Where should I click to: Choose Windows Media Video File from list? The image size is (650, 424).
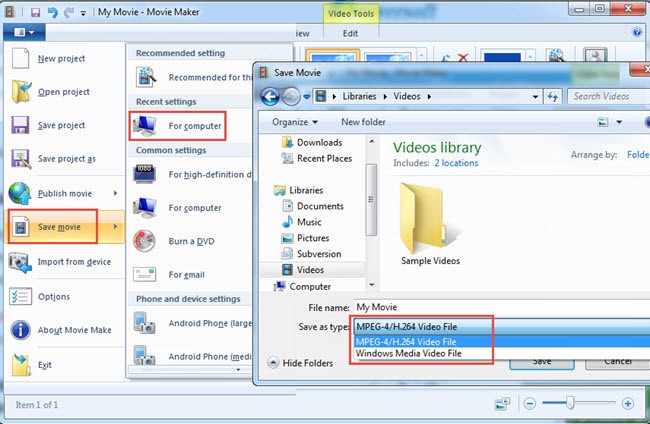point(502,354)
